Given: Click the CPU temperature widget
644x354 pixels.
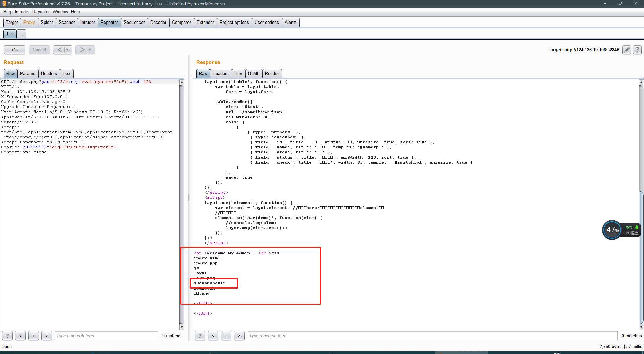Looking at the screenshot, I should (x=622, y=230).
